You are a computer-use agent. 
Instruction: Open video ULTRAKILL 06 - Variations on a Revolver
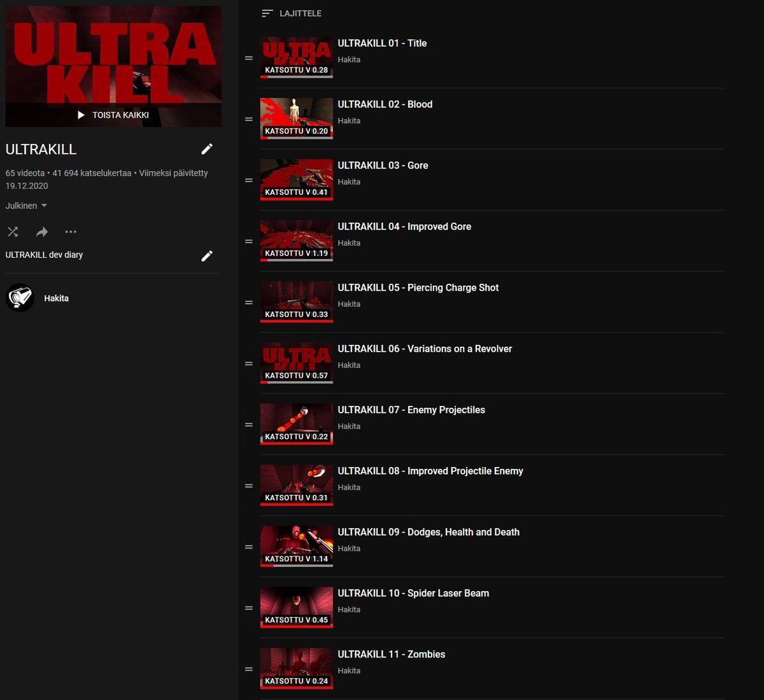(x=425, y=349)
